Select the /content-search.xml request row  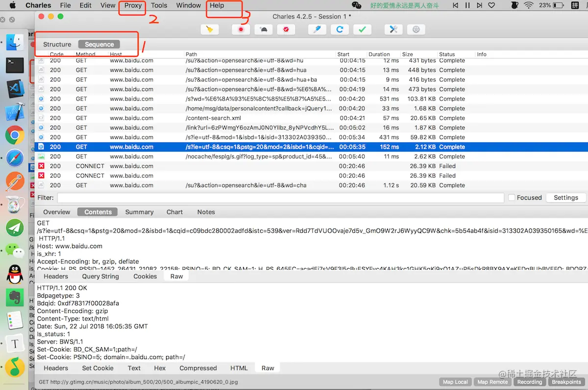coord(311,118)
